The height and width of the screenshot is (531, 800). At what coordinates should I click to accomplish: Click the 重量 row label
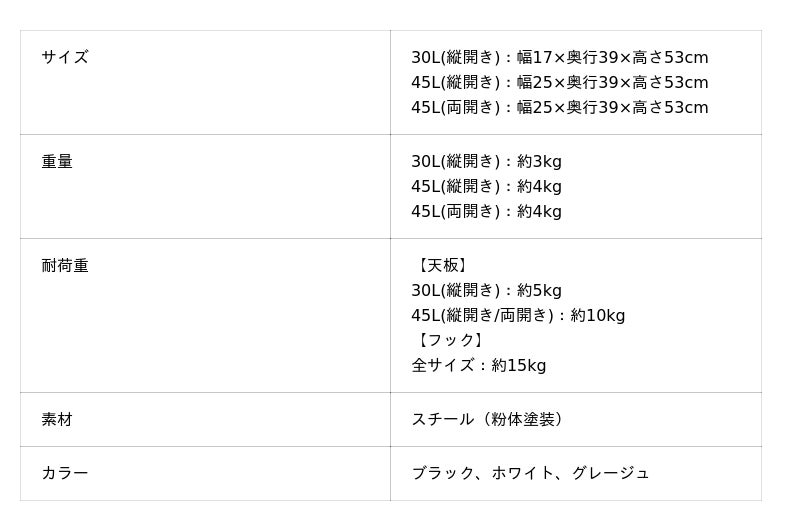pos(57,161)
